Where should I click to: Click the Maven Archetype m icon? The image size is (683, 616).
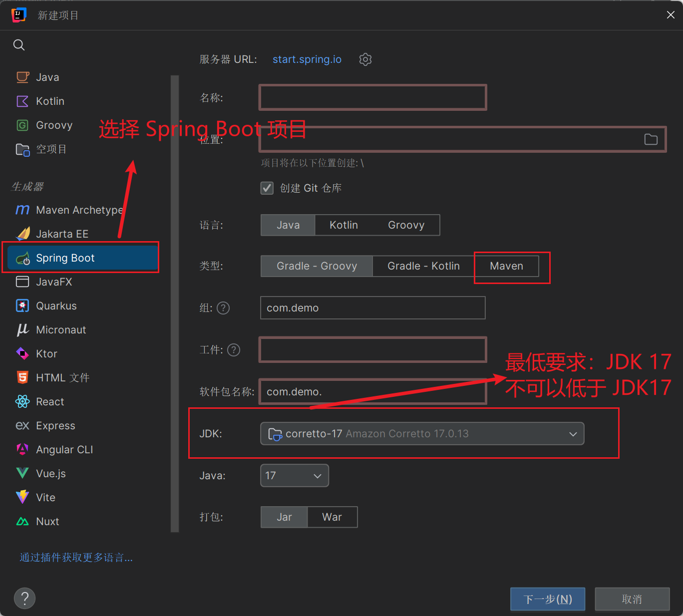coord(22,210)
